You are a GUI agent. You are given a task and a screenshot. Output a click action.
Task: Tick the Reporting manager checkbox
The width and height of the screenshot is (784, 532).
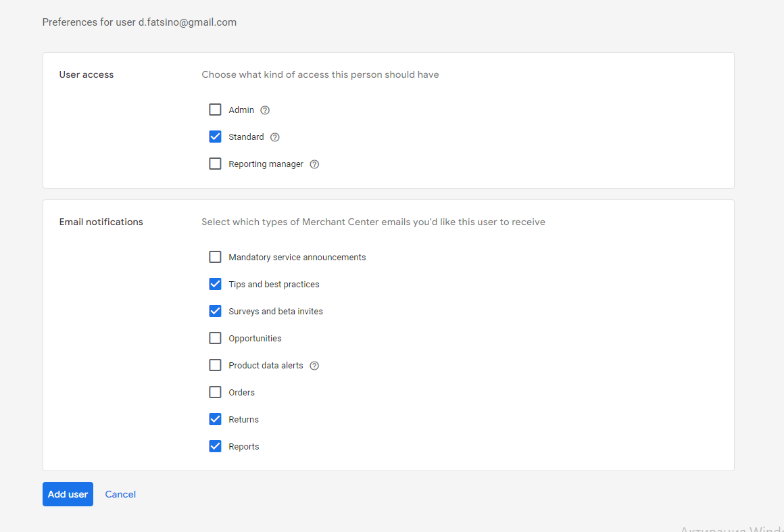(x=215, y=164)
